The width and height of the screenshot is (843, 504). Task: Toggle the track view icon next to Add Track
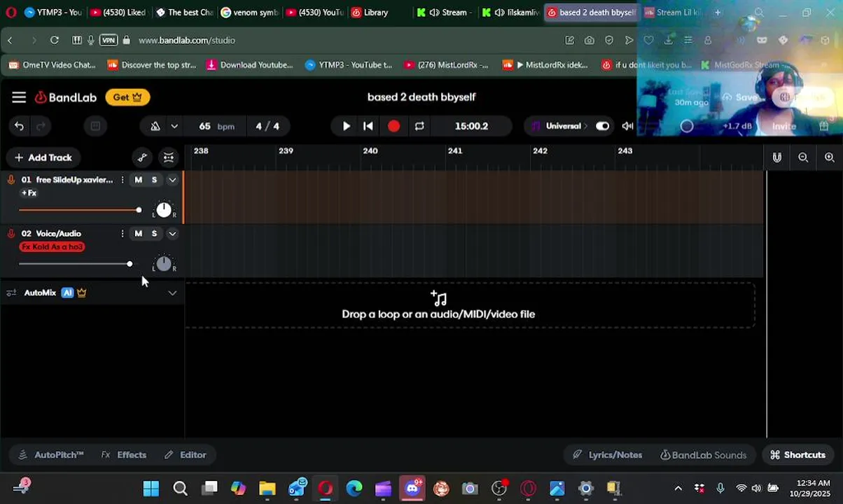pos(168,157)
